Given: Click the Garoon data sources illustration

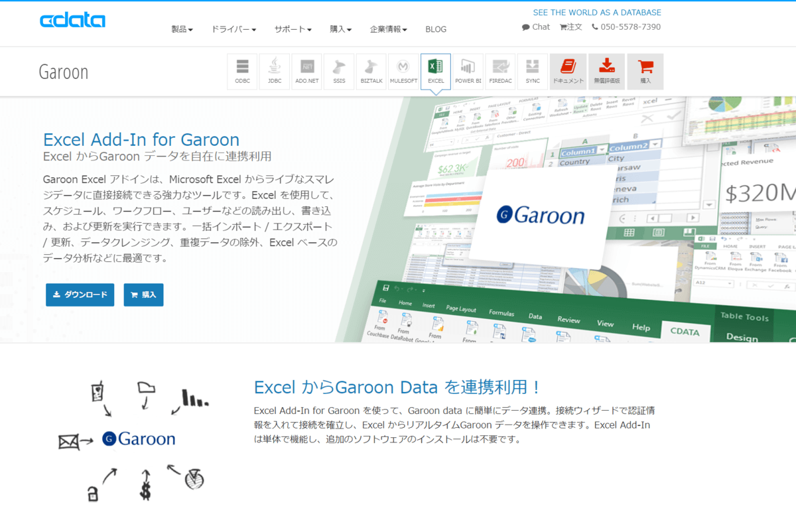Looking at the screenshot, I should point(134,440).
